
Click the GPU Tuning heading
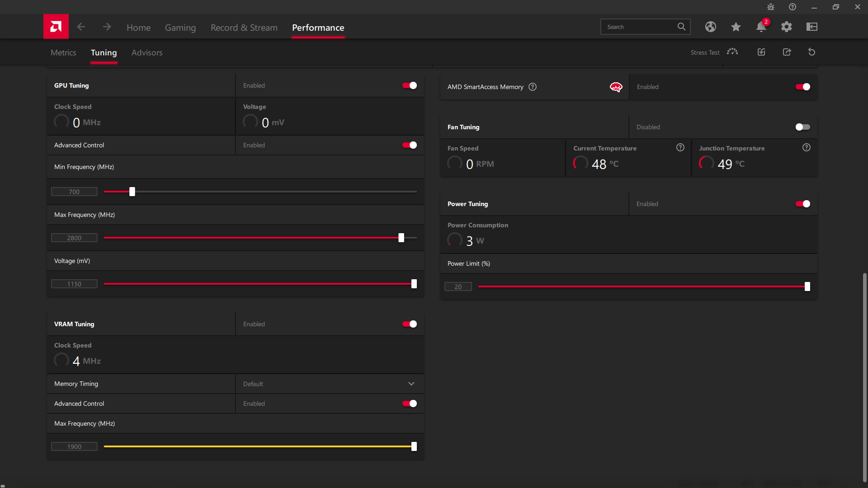[71, 85]
